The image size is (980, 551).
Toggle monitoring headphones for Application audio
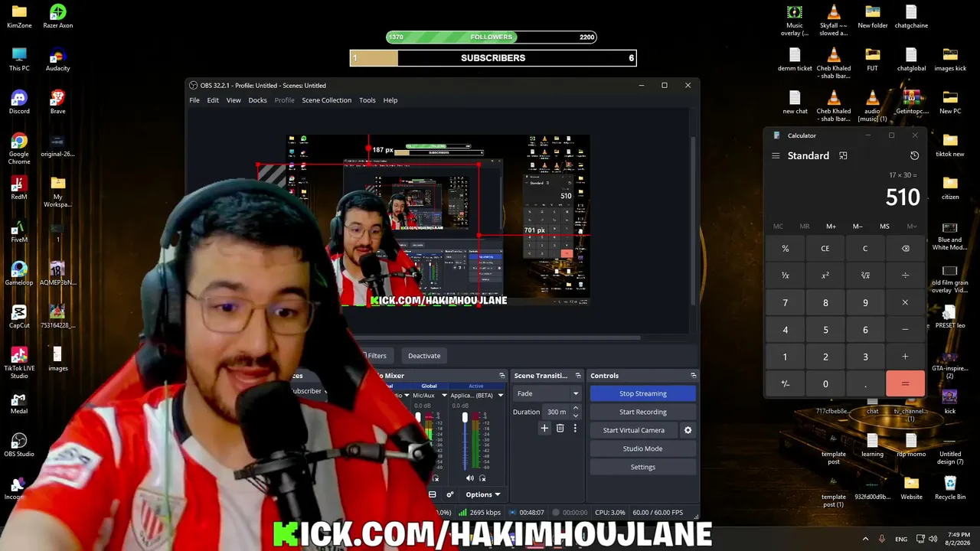click(482, 478)
